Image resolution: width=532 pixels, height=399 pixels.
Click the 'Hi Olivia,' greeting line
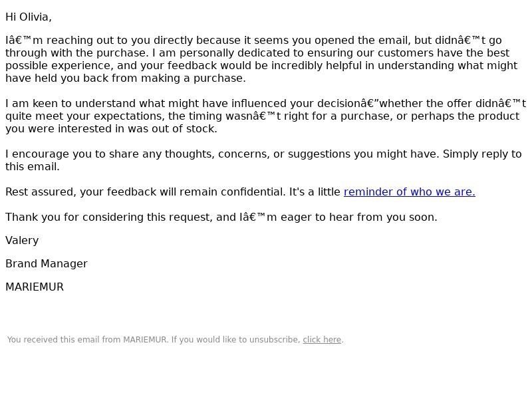pyautogui.click(x=29, y=17)
